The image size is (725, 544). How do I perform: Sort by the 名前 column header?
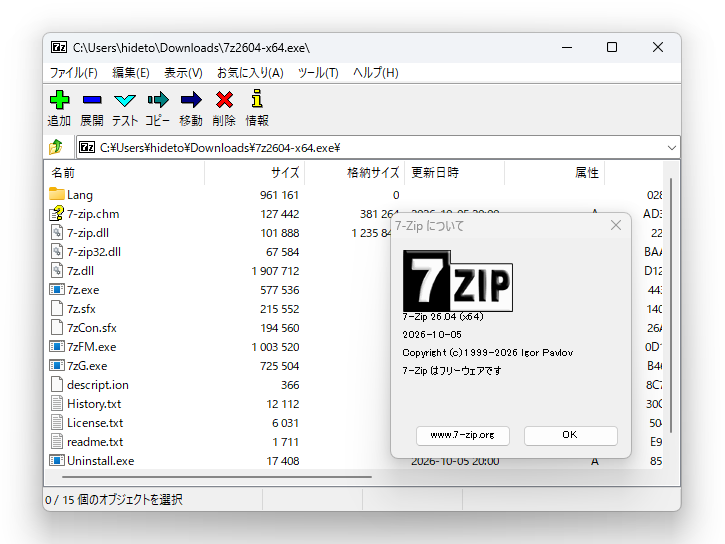[x=125, y=173]
